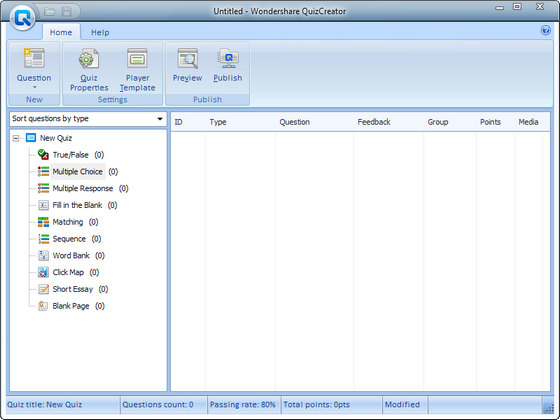The height and width of the screenshot is (420, 560).
Task: Click the Word Bank icon
Action: (43, 255)
